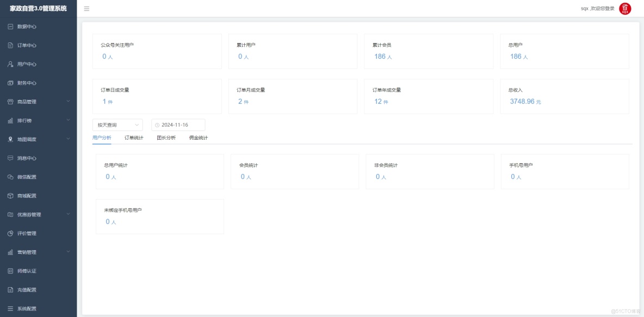The width and height of the screenshot is (644, 317).
Task: Click the 订单中心 document icon
Action: 11,46
